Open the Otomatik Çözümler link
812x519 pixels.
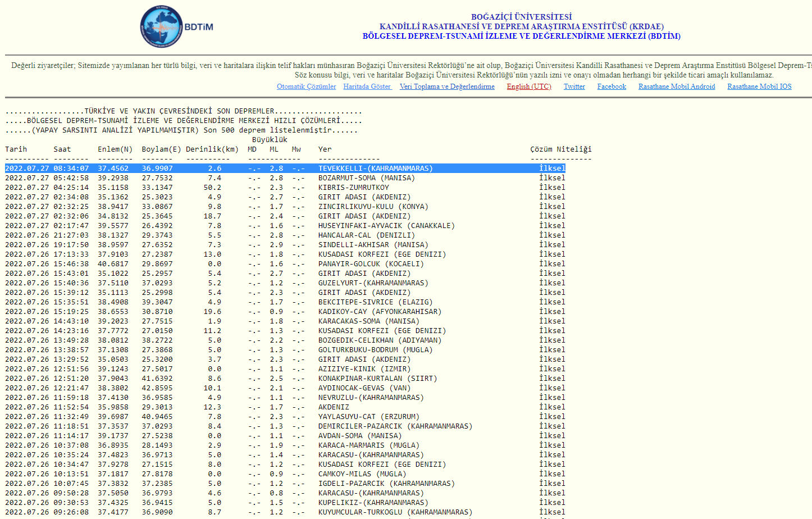[x=306, y=86]
